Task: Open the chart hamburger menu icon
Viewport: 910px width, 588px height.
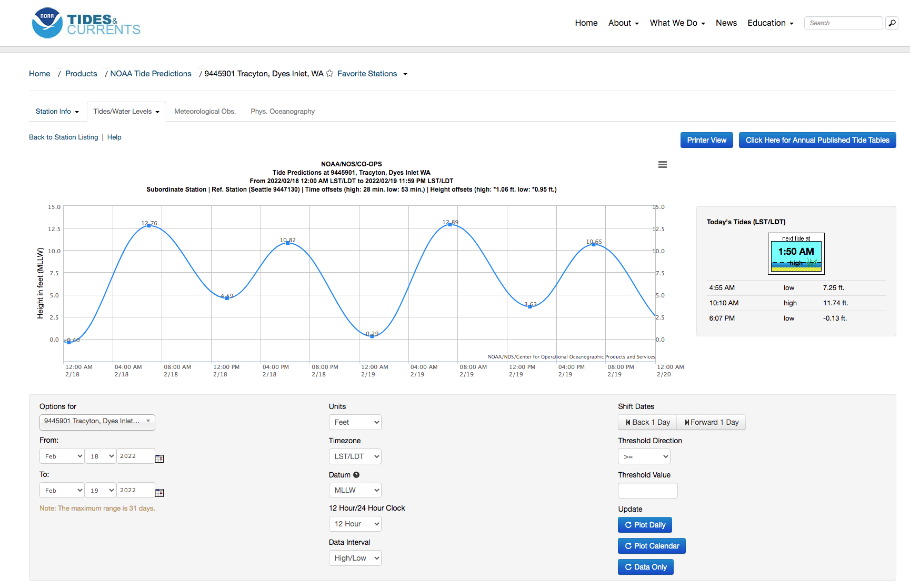Action: [663, 165]
